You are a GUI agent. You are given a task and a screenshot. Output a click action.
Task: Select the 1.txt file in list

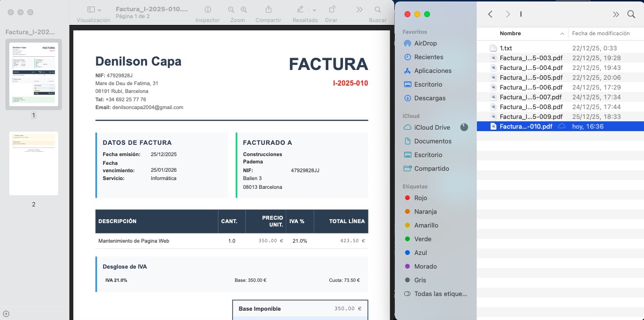pyautogui.click(x=505, y=48)
